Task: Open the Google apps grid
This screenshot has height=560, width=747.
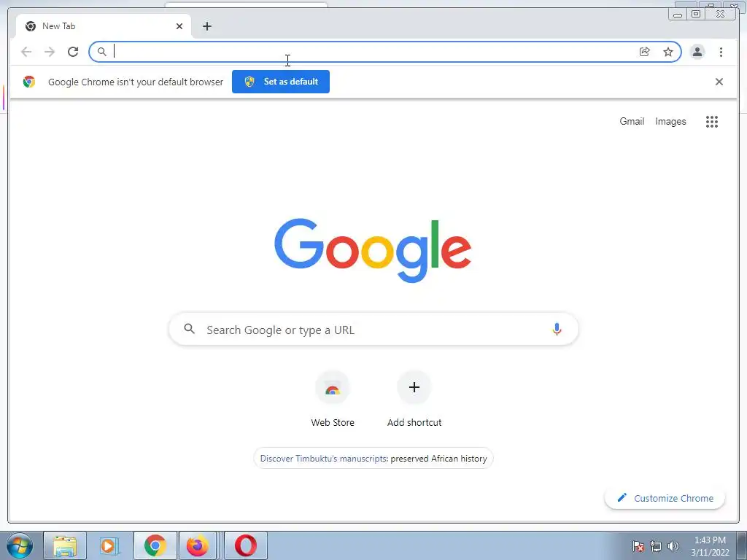Action: [x=712, y=122]
